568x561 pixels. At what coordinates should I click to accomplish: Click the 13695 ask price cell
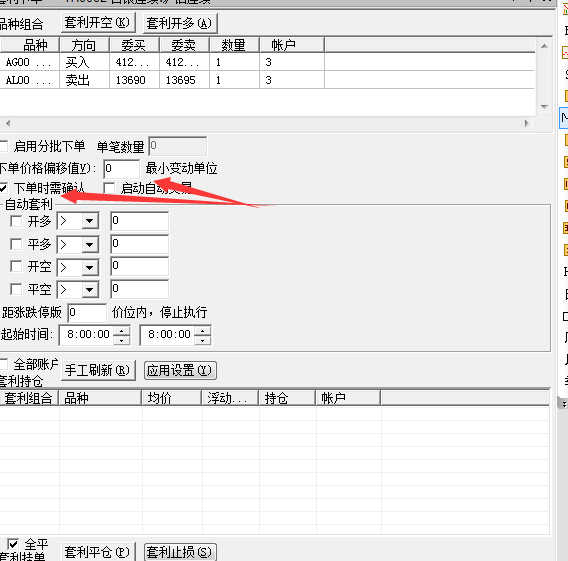pyautogui.click(x=184, y=80)
